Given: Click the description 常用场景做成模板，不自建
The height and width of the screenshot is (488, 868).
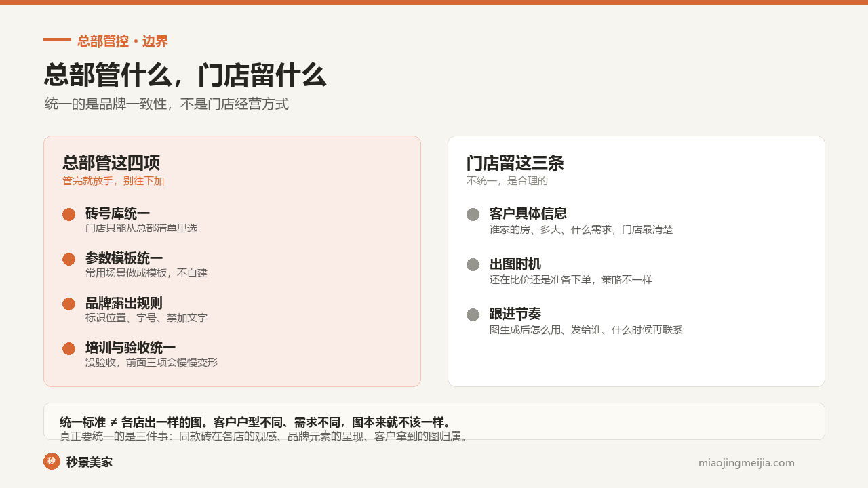Looking at the screenshot, I should tap(146, 273).
